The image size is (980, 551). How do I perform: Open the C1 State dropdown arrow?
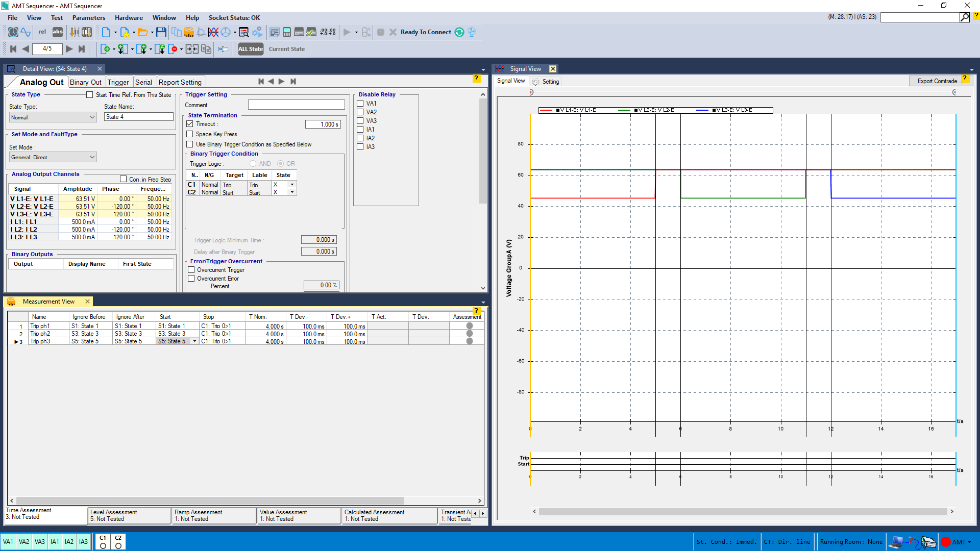pyautogui.click(x=292, y=185)
